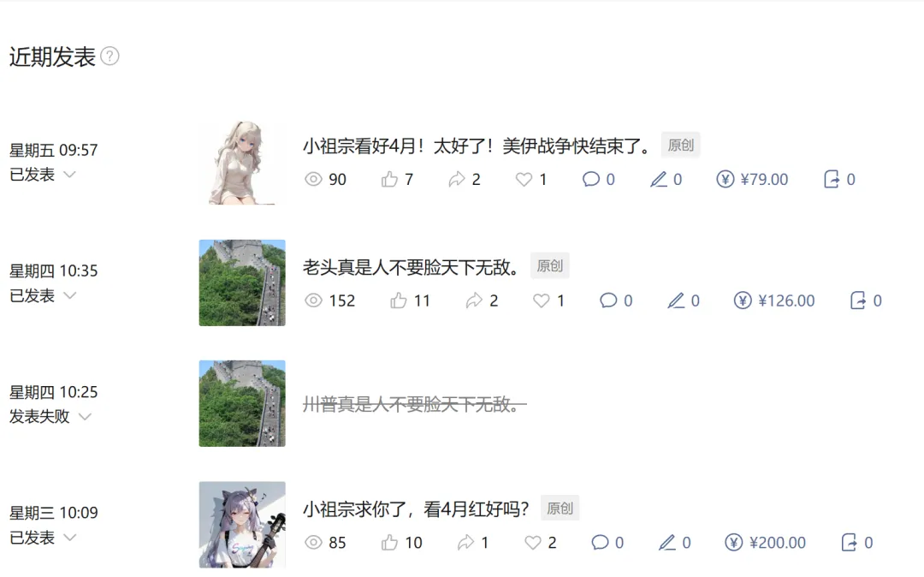This screenshot has width=924, height=577.
Task: Click yen icon showing ¥126.00
Action: pyautogui.click(x=743, y=300)
